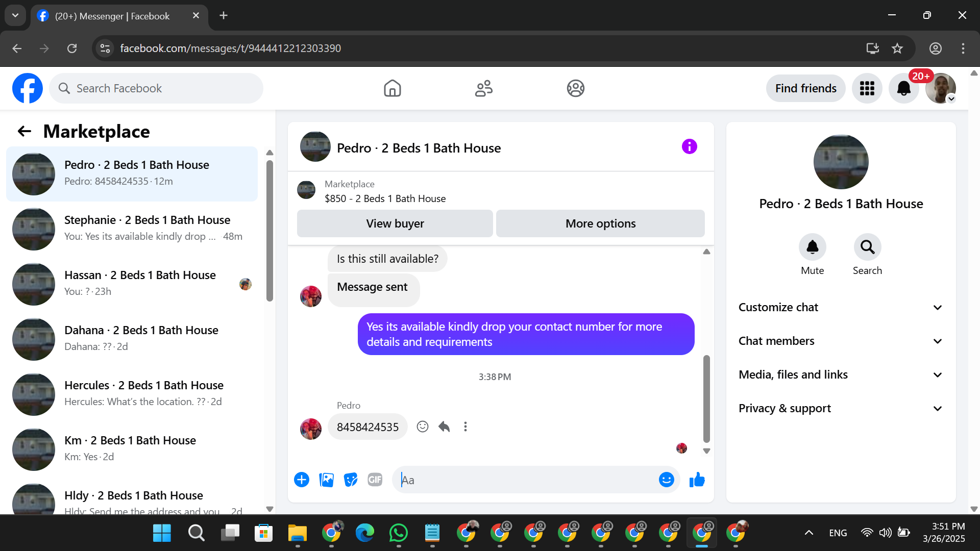
Task: Click the browser address bar URL
Action: pos(231,48)
